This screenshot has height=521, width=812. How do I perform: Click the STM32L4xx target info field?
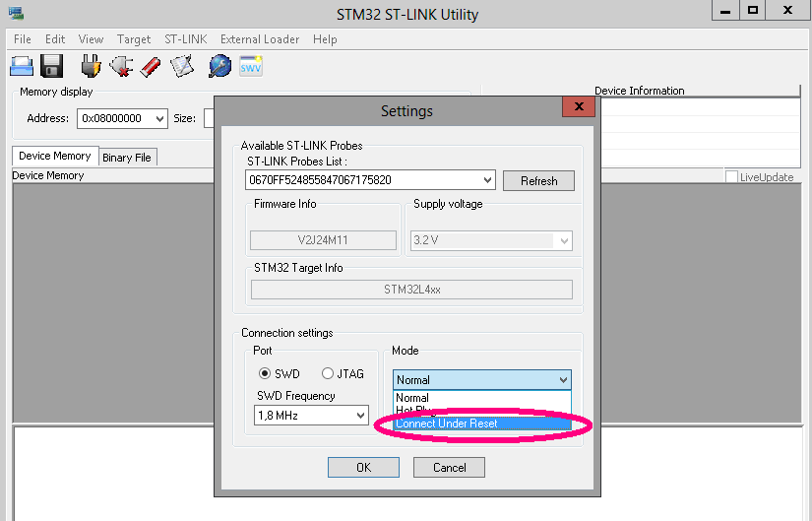411,290
